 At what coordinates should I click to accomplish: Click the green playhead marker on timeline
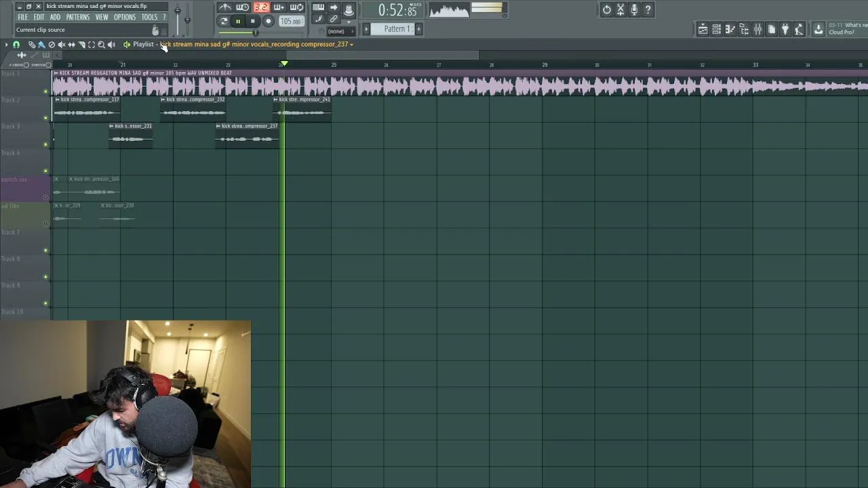coord(284,64)
